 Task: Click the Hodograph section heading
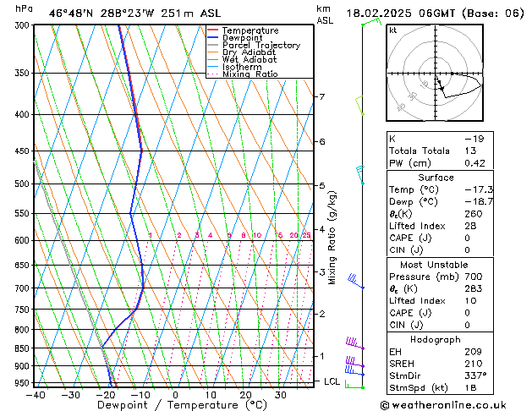coord(436,339)
